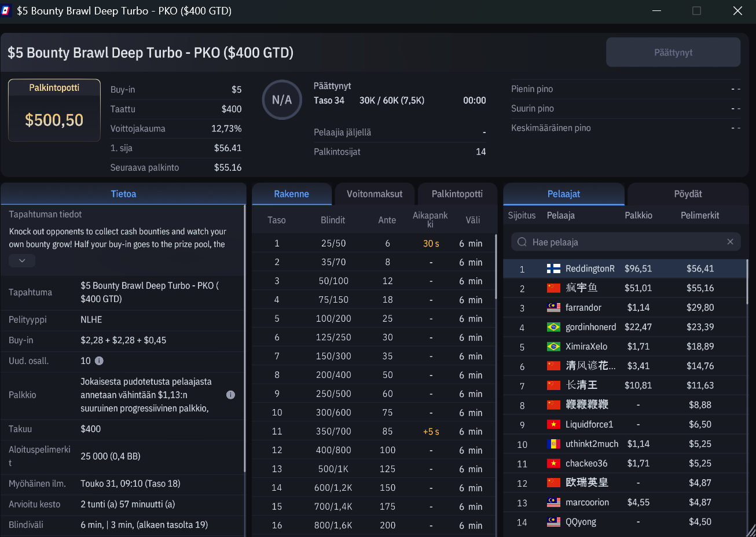Screen dimensions: 756x537
Task: Open the Palkintopotti tab
Action: [457, 194]
